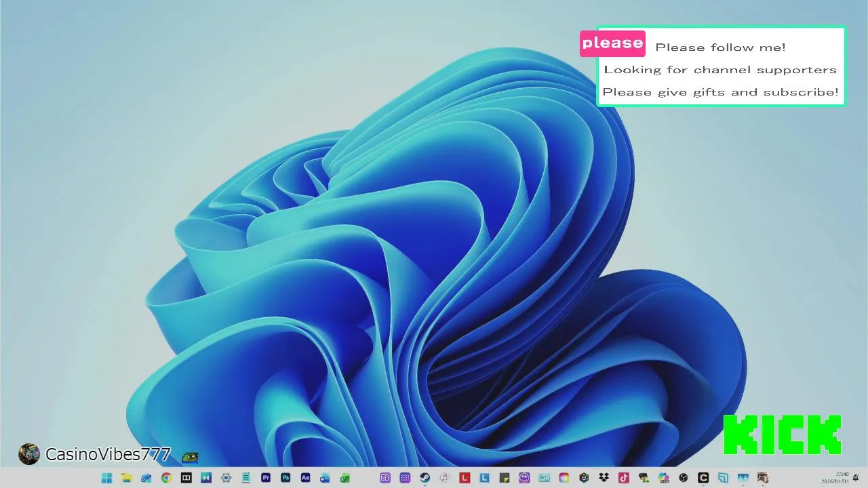Switch to the Steam app

tap(425, 478)
